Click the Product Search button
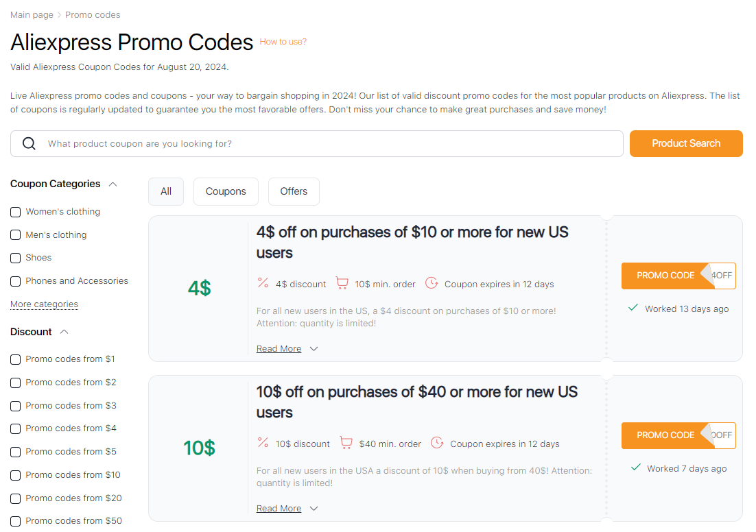Screen dimensions: 756x532 686,143
